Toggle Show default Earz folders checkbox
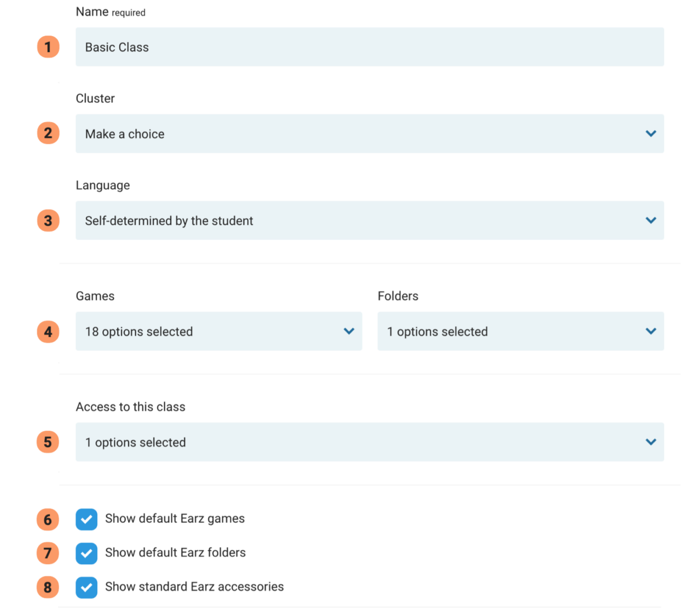Viewport: 700px width, 609px height. (x=86, y=553)
